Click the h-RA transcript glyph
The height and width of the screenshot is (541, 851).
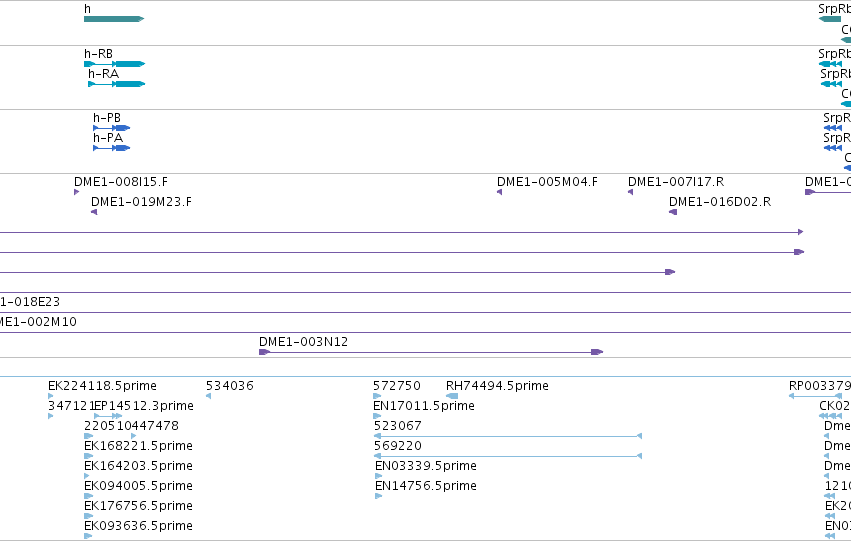point(117,84)
